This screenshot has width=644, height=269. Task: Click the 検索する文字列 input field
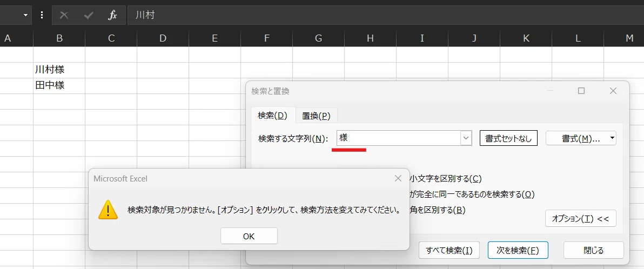398,138
